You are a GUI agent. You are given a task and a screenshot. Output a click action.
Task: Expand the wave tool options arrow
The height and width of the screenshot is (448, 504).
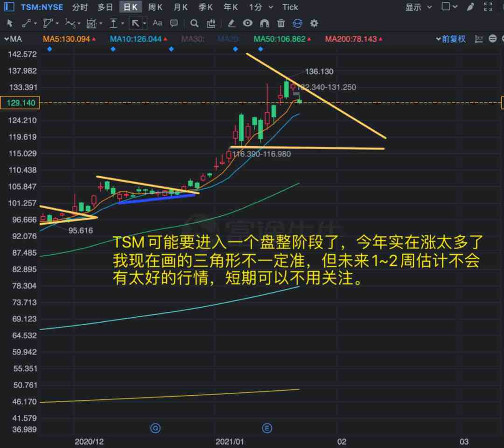pos(79,23)
